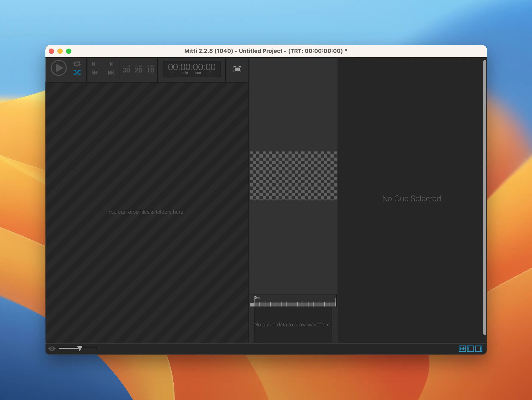The width and height of the screenshot is (532, 400).
Task: Toggle the fullscreen output icon
Action: pos(237,69)
